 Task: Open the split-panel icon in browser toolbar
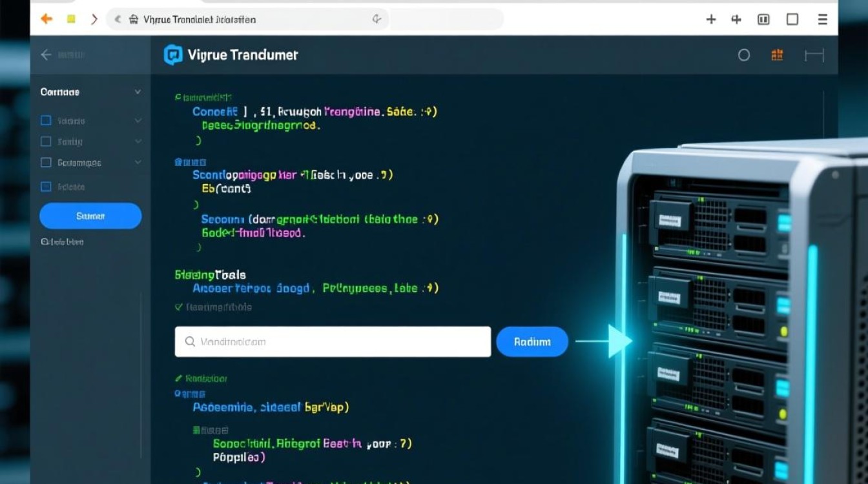pyautogui.click(x=763, y=19)
